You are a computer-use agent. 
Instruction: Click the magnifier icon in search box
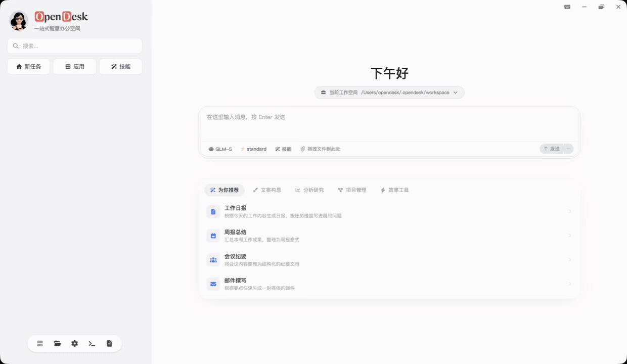click(x=16, y=46)
